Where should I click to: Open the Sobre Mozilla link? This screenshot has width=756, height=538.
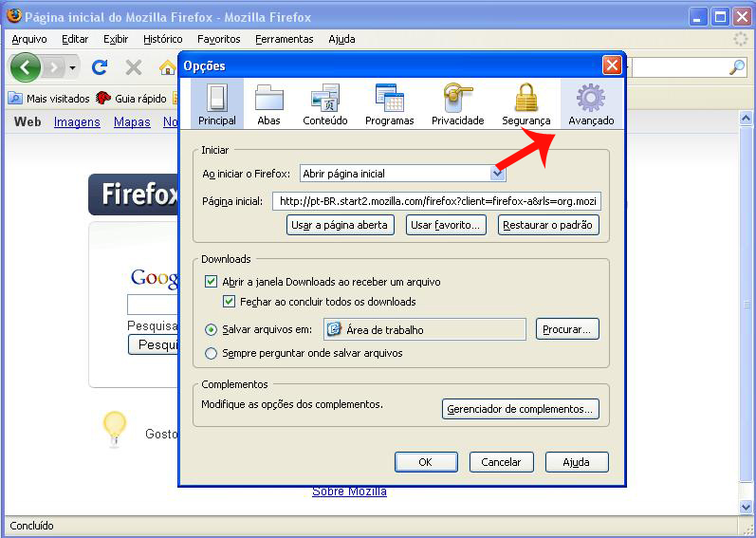(x=350, y=492)
